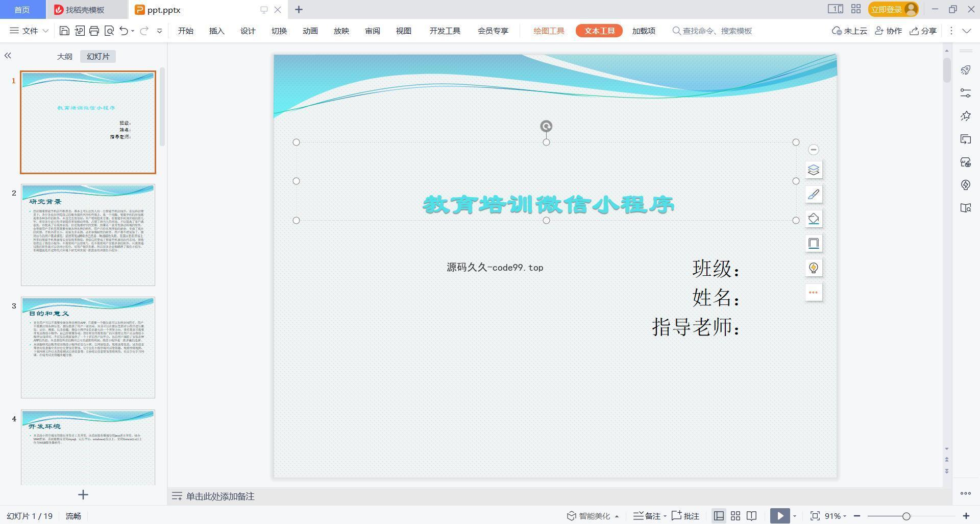Click the 分享 share button
This screenshot has width=980, height=524.
tap(923, 31)
